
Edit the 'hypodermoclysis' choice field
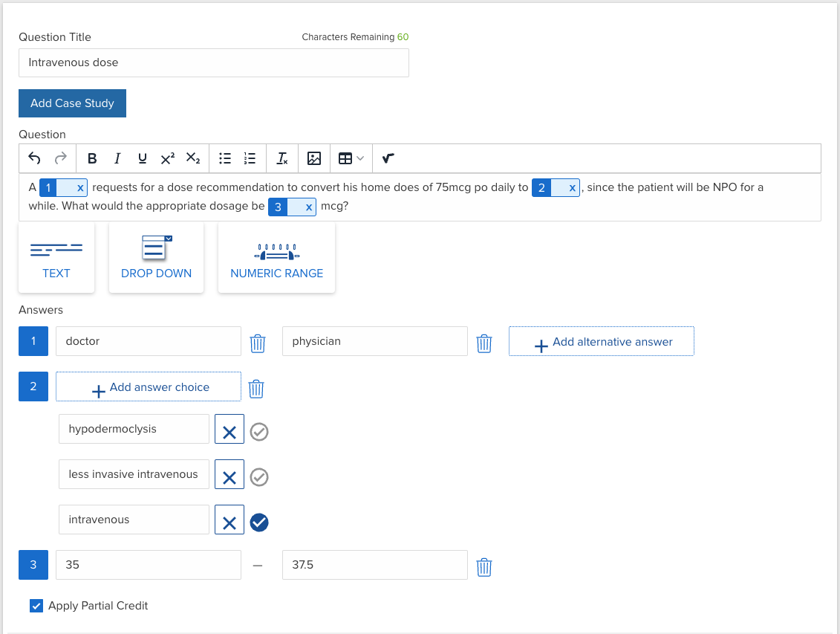134,429
